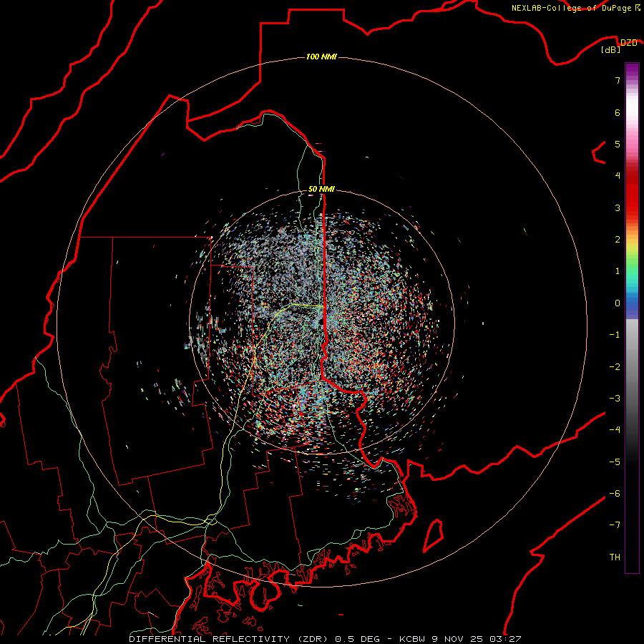644x644 pixels.
Task: Click the 5 value on color scale
Action: (618, 144)
